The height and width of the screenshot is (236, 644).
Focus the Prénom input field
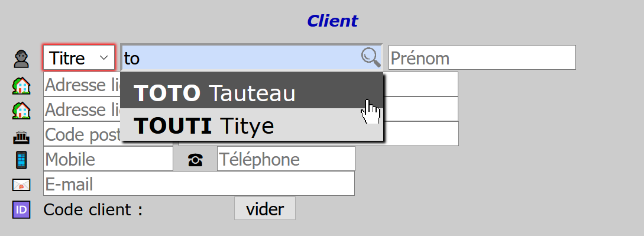[x=482, y=57]
